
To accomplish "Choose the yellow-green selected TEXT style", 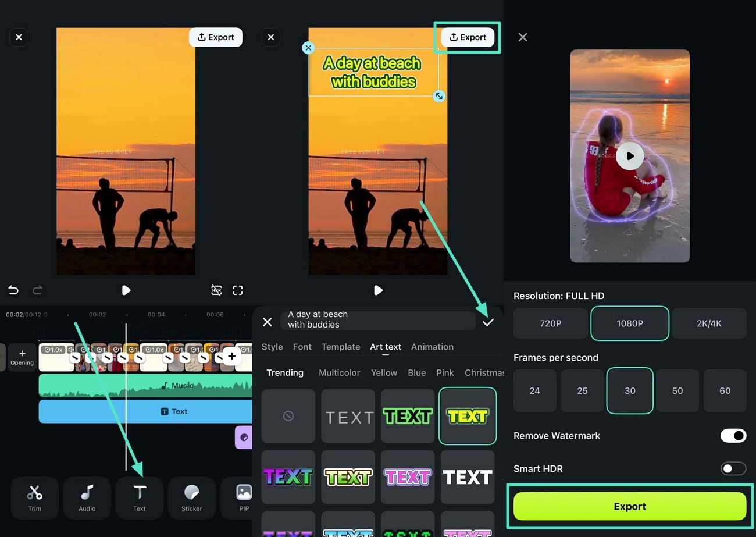I will pyautogui.click(x=468, y=416).
